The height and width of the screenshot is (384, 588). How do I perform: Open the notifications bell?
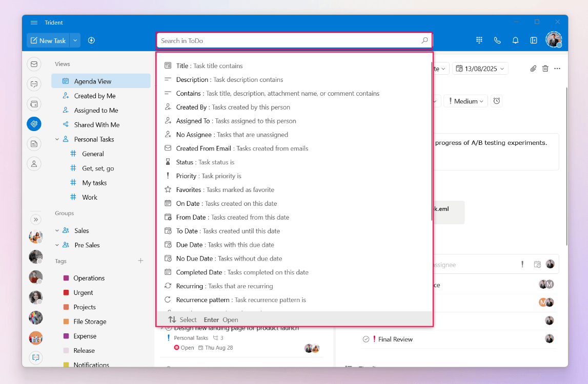[515, 40]
